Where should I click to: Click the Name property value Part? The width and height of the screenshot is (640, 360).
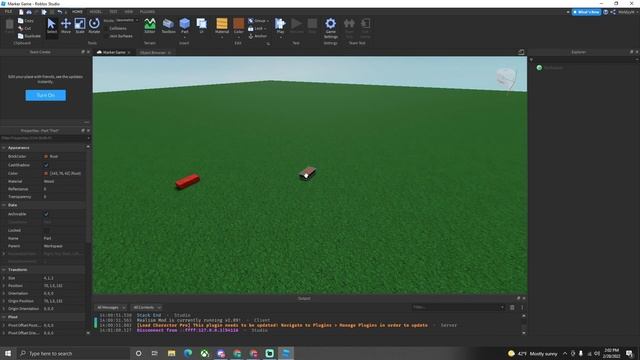tap(47, 238)
